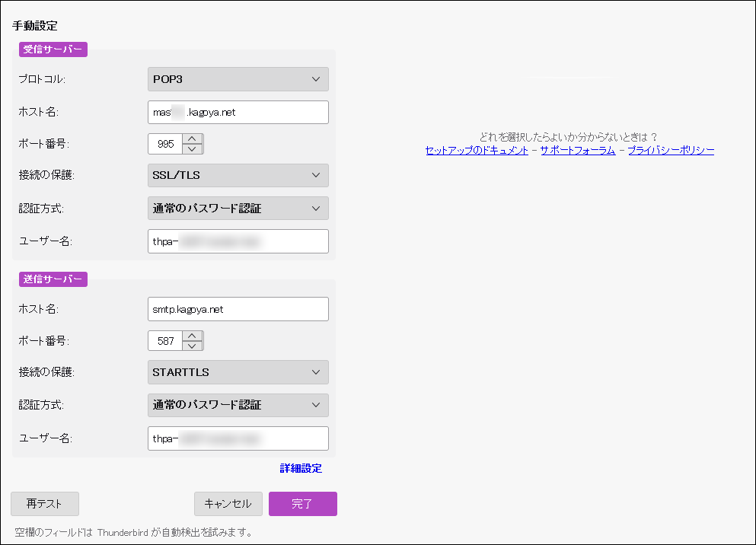Click the smtp.kagoya.net host name field
This screenshot has height=545, width=756.
(238, 309)
